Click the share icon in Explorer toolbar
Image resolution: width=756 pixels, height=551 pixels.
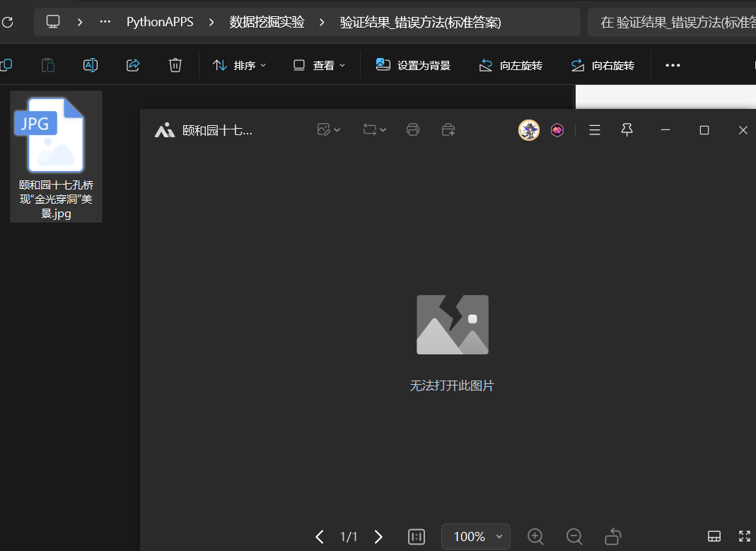(x=133, y=65)
